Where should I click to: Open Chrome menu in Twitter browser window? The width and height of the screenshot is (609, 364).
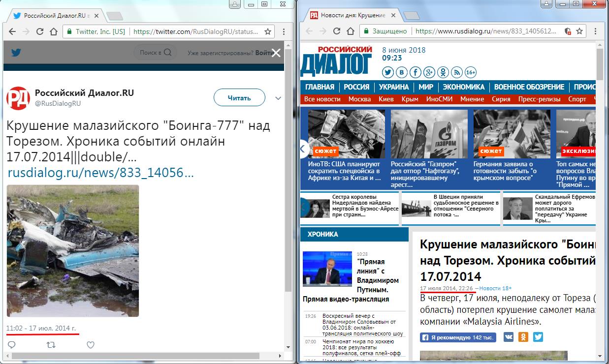tap(284, 31)
